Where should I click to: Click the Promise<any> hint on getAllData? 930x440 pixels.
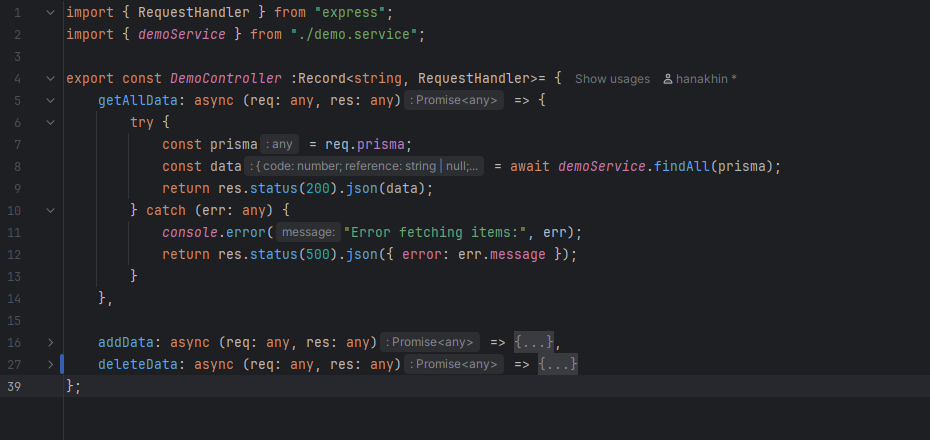pos(454,101)
